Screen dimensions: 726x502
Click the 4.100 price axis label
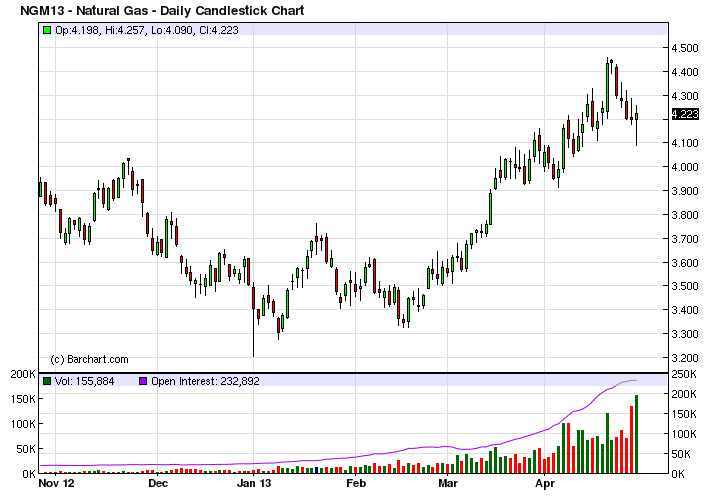click(x=685, y=143)
